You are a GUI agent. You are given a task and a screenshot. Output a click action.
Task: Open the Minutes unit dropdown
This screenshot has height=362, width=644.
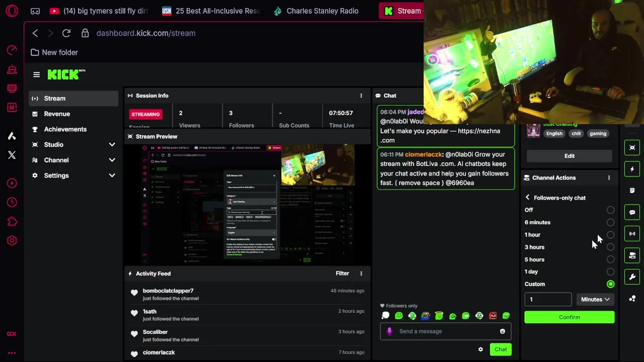pyautogui.click(x=595, y=299)
